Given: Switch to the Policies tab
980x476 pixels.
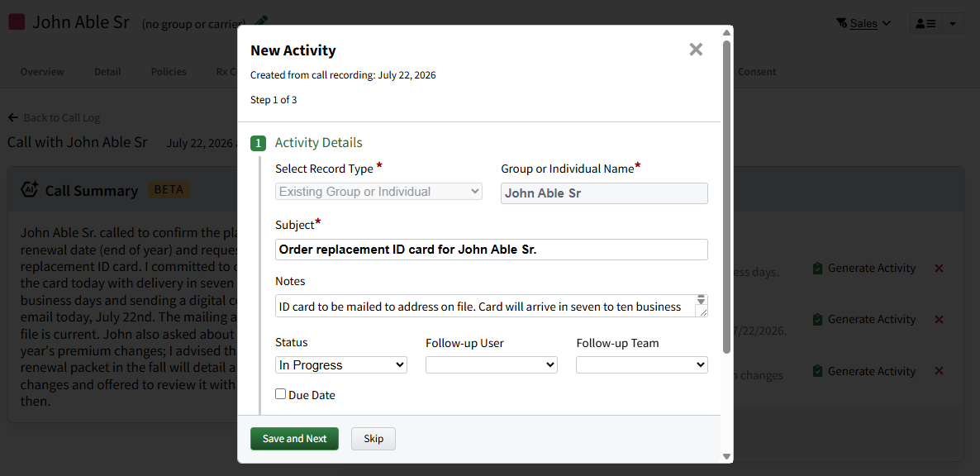Looking at the screenshot, I should 169,71.
